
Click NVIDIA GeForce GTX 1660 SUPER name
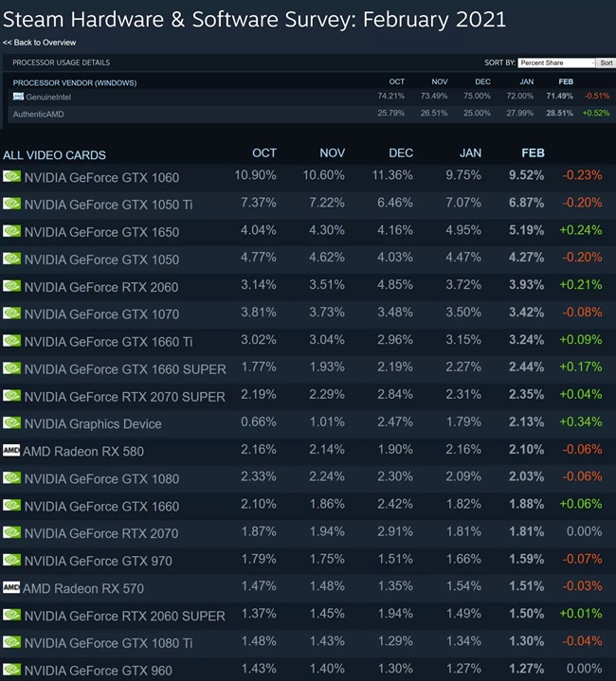pos(125,369)
